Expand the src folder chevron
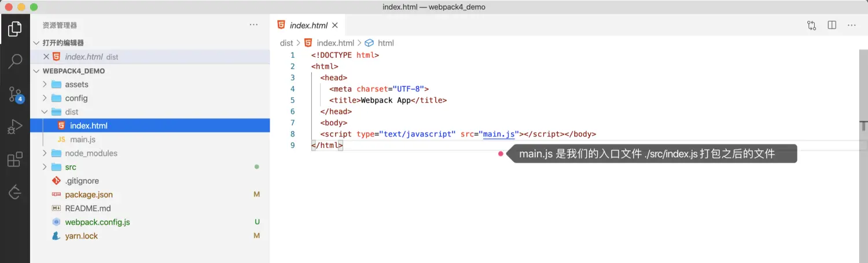This screenshot has height=263, width=868. click(45, 167)
